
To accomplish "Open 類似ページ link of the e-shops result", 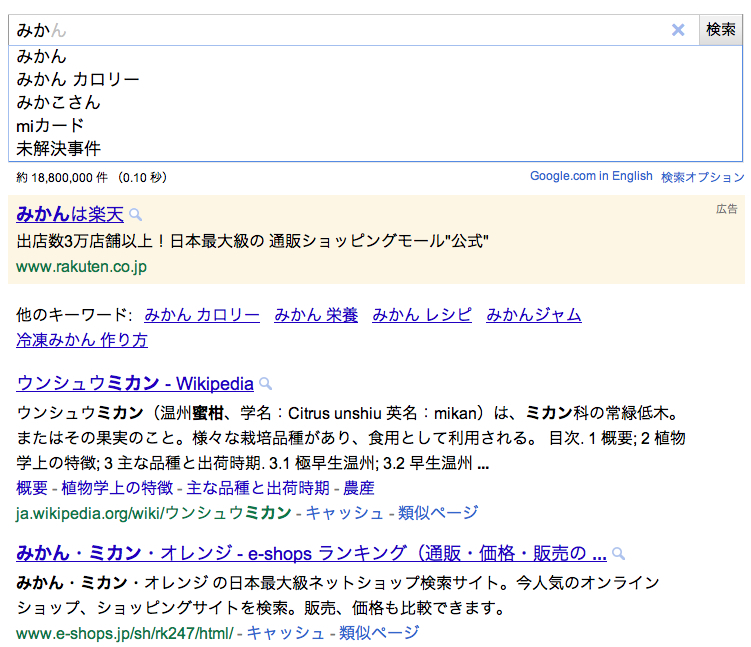I will pyautogui.click(x=379, y=633).
